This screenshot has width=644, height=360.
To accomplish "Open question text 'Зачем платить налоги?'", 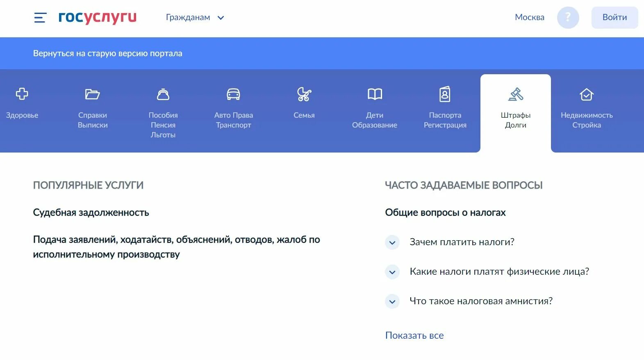I will pyautogui.click(x=462, y=242).
